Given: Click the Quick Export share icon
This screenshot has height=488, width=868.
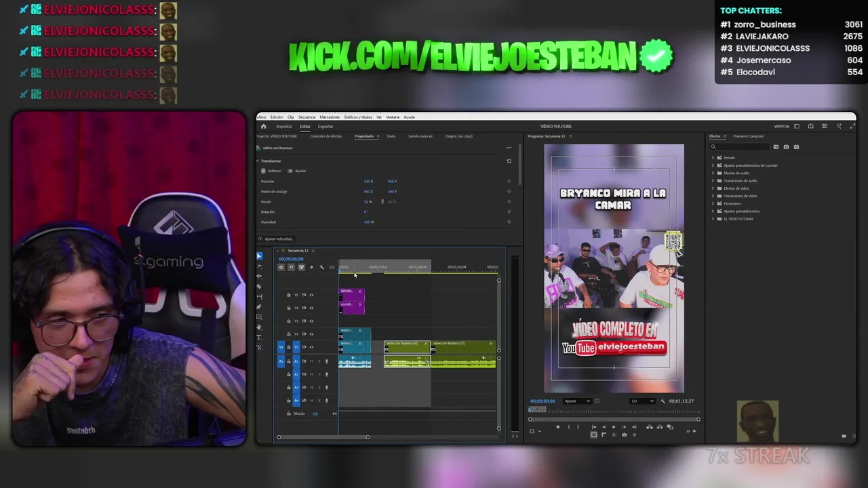Looking at the screenshot, I should click(x=810, y=126).
